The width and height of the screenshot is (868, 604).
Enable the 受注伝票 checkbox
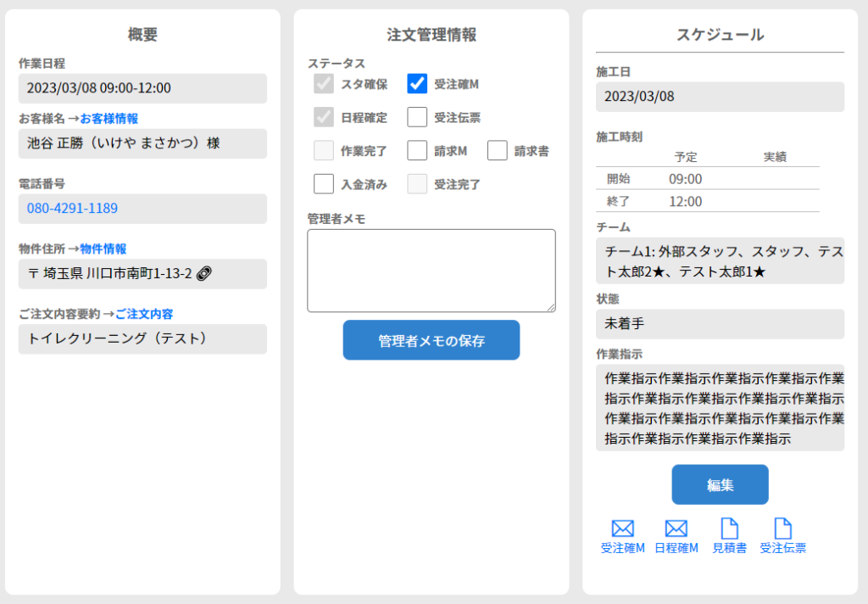click(x=417, y=117)
